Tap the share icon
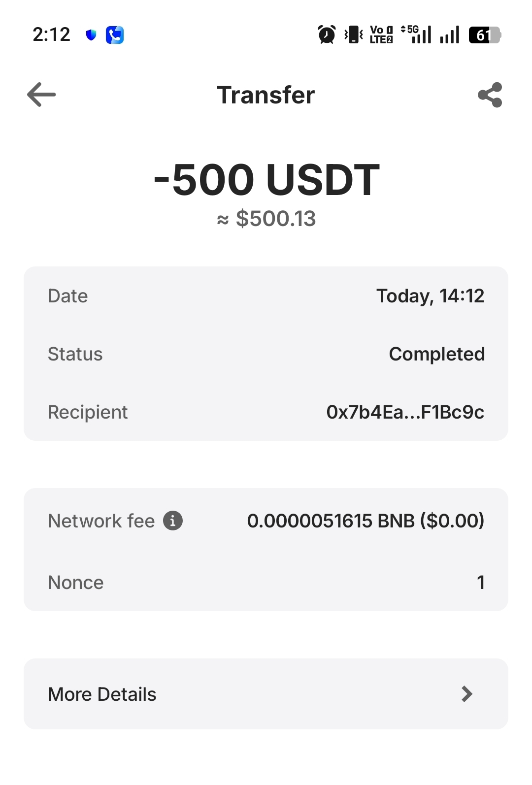The width and height of the screenshot is (532, 785). pos(490,95)
